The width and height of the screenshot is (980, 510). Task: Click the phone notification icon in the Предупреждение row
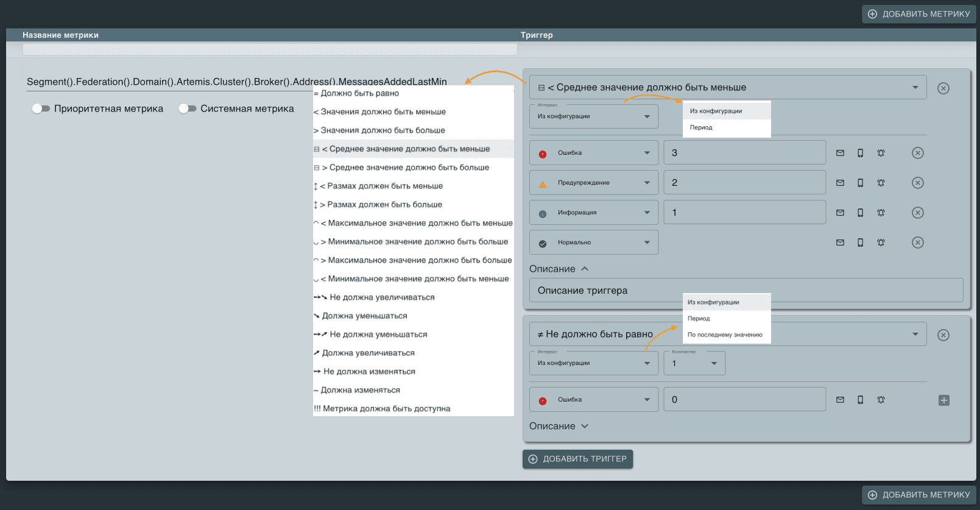click(860, 183)
